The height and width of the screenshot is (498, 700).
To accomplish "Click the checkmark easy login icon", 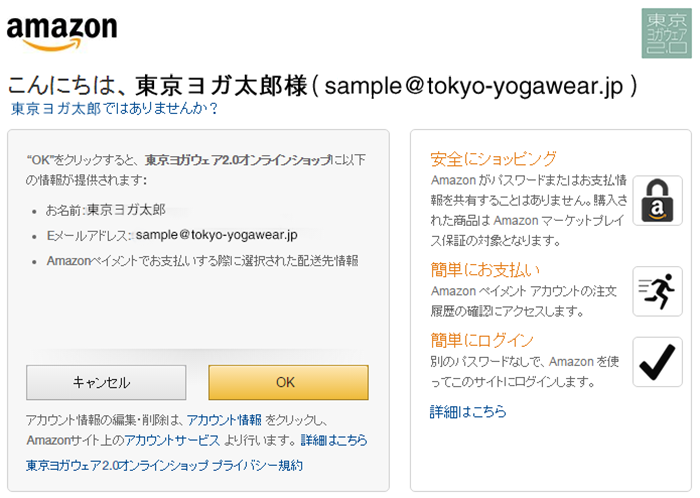I will click(657, 362).
